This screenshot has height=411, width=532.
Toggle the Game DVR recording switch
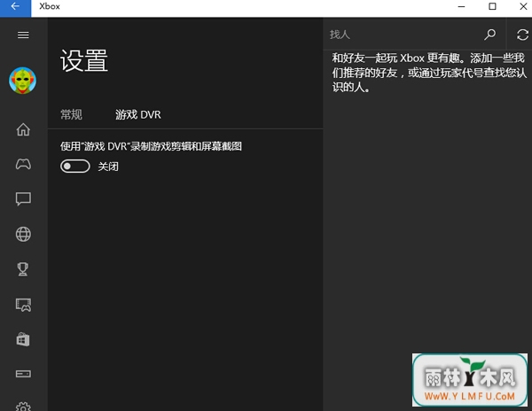(x=75, y=166)
